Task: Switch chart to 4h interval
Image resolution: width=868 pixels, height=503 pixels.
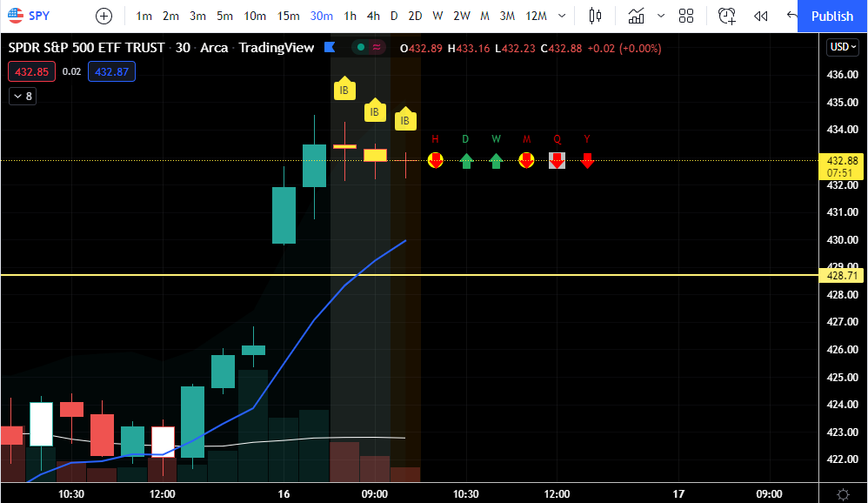Action: [373, 16]
